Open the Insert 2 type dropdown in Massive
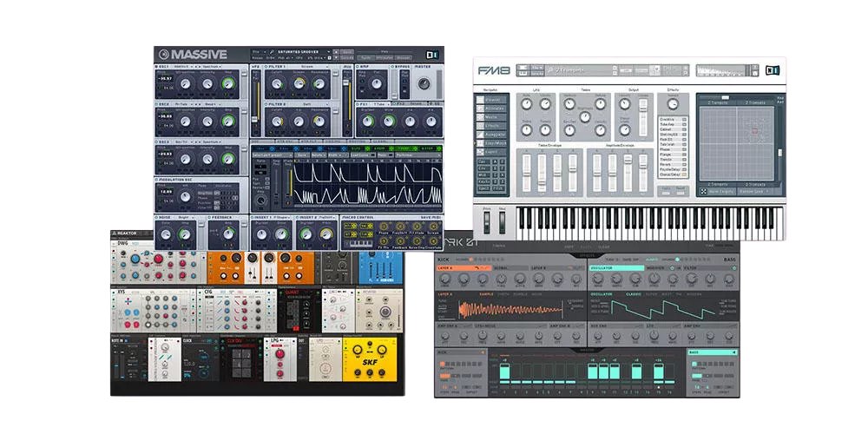 point(326,218)
